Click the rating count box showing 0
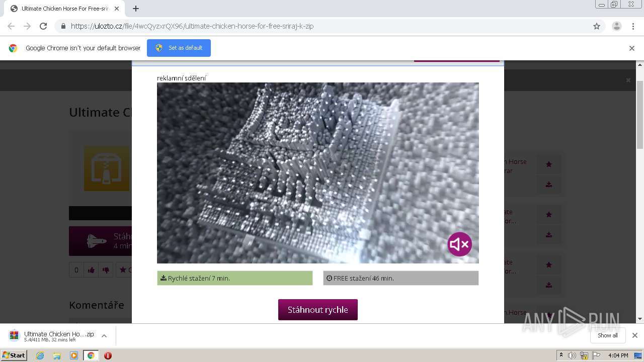 (x=76, y=270)
